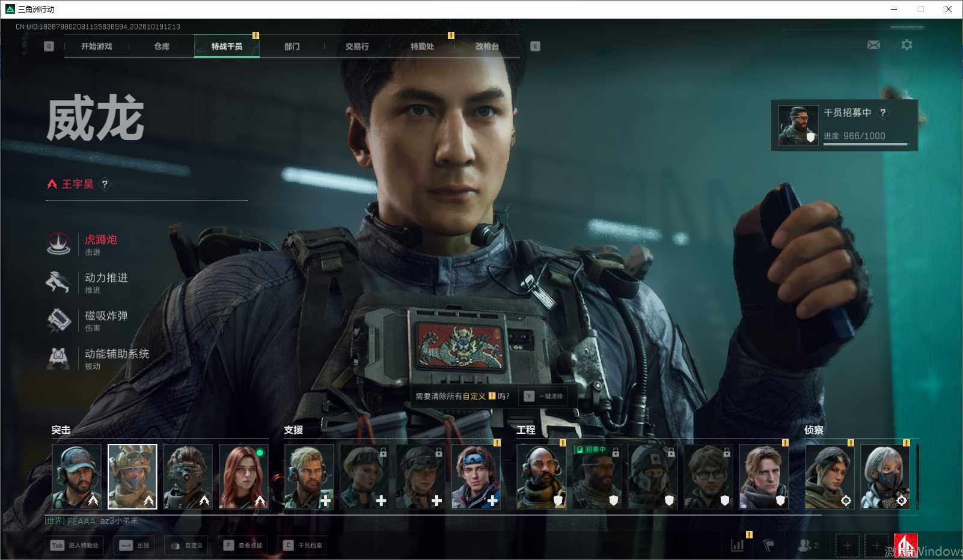Switch to the 开始游戏 tab
Screen dimensions: 963x560
pyautogui.click(x=97, y=46)
